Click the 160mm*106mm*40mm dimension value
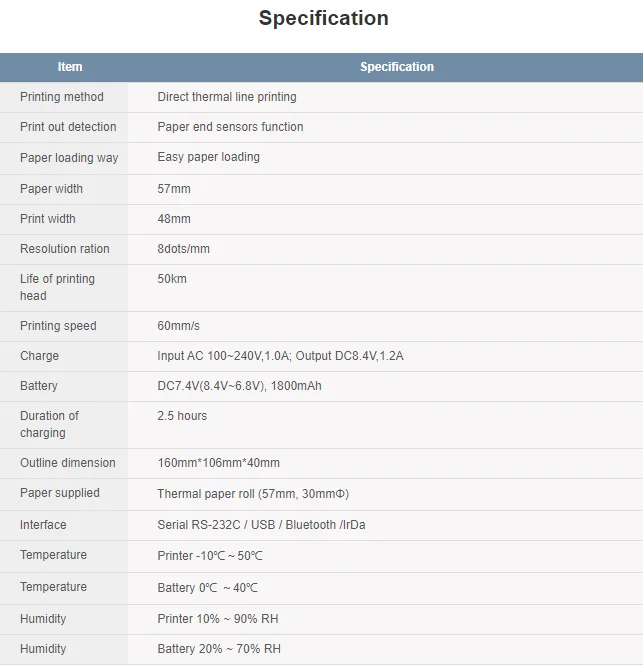This screenshot has width=643, height=665. [x=218, y=463]
